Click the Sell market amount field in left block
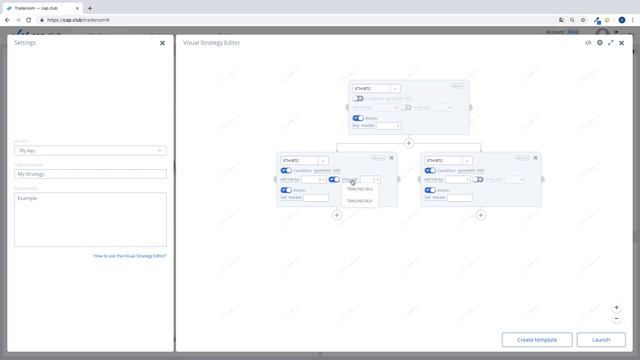Screen dimensions: 640x360 [x=316, y=198]
